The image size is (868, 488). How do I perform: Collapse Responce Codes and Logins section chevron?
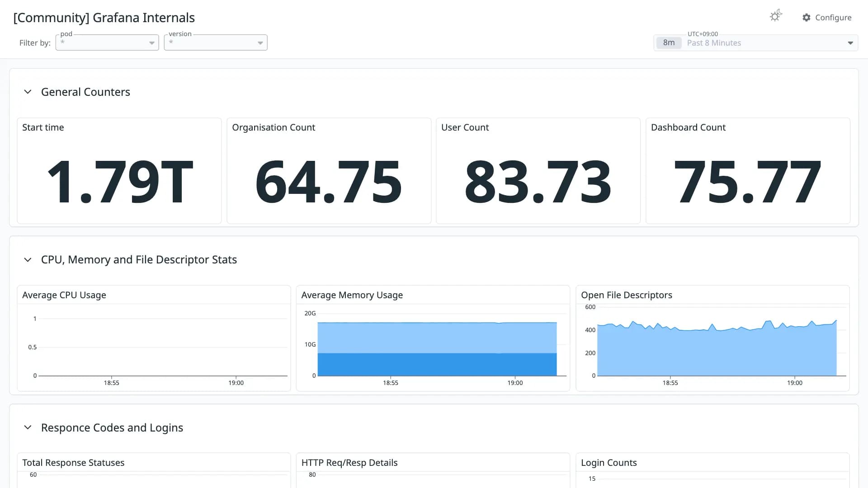[28, 427]
